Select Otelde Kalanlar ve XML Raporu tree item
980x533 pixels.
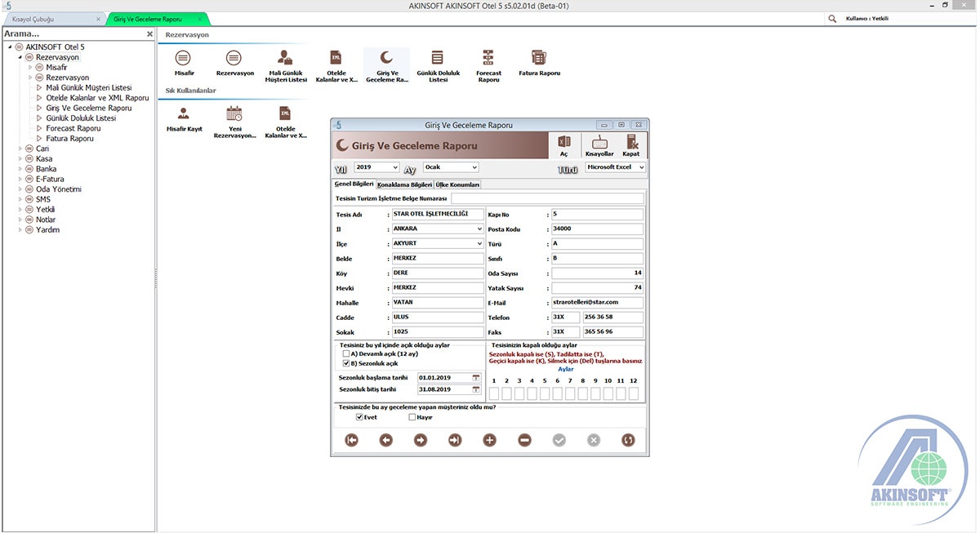coord(97,98)
